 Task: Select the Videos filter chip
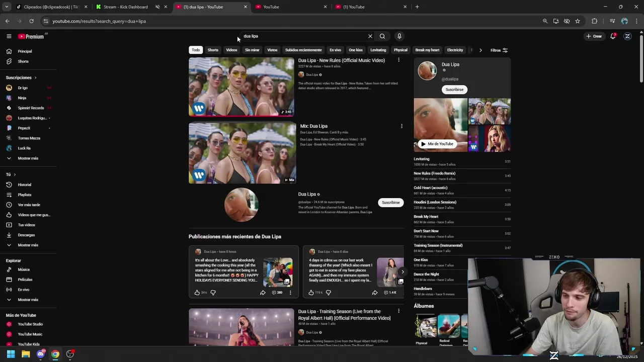[231, 50]
